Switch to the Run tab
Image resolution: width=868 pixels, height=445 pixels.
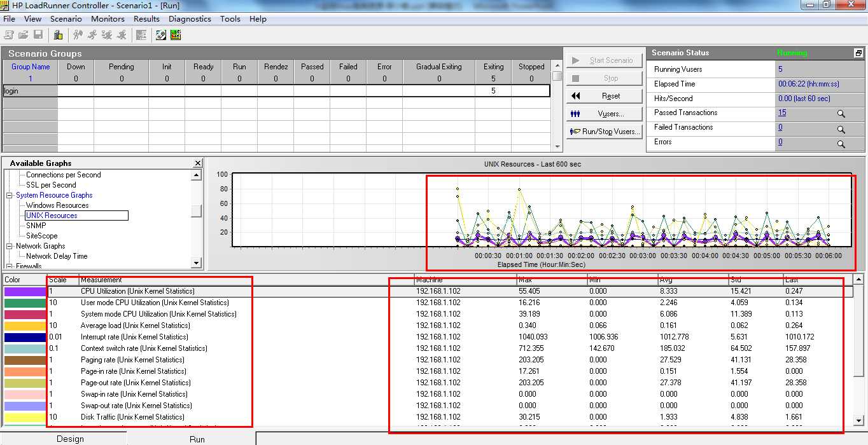pyautogui.click(x=197, y=439)
